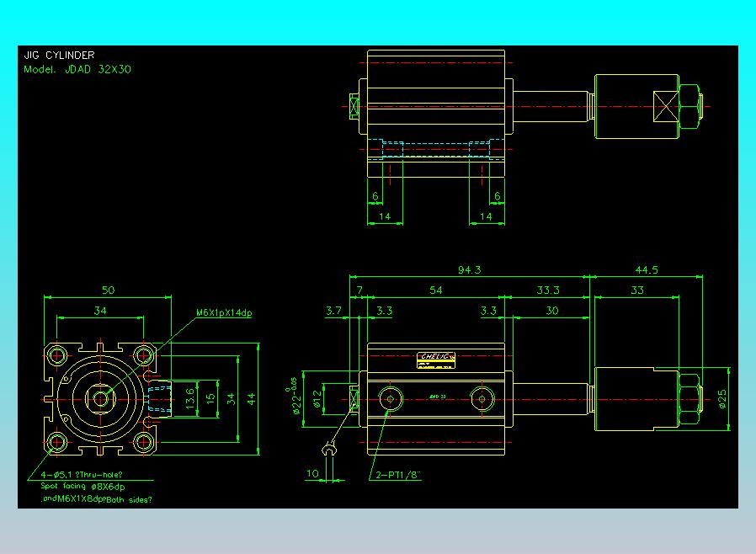Select the 'ø25' diameter dimension
Image resolution: width=756 pixels, height=554 pixels.
(722, 399)
